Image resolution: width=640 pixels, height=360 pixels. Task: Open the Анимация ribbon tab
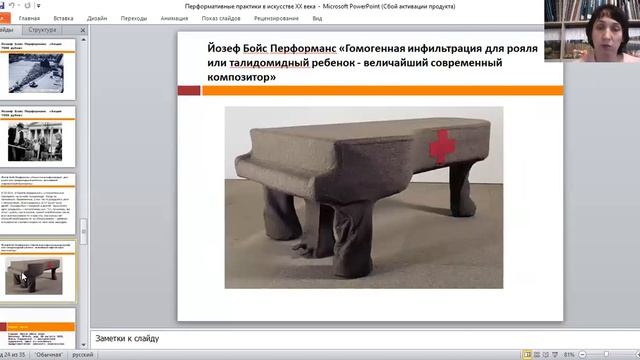coord(174,18)
